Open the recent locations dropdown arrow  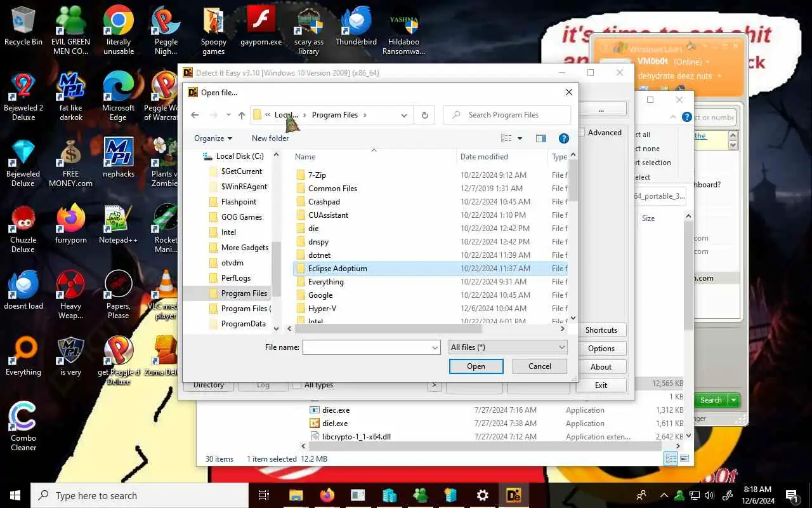tap(228, 115)
